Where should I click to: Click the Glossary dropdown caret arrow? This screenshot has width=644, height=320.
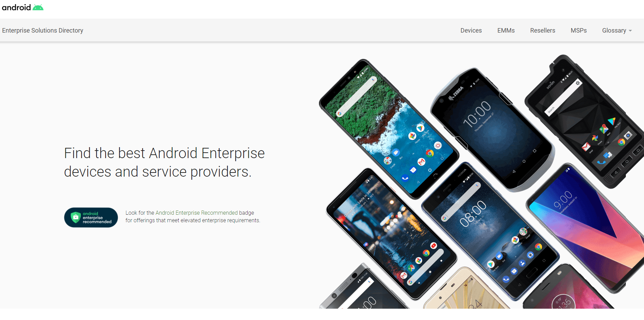point(630,31)
